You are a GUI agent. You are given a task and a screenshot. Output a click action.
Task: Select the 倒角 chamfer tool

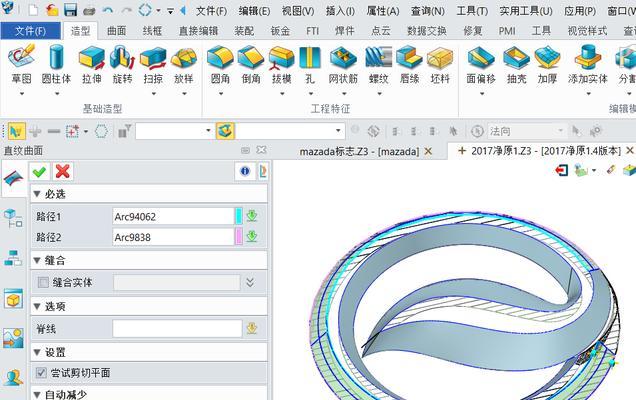tap(251, 65)
